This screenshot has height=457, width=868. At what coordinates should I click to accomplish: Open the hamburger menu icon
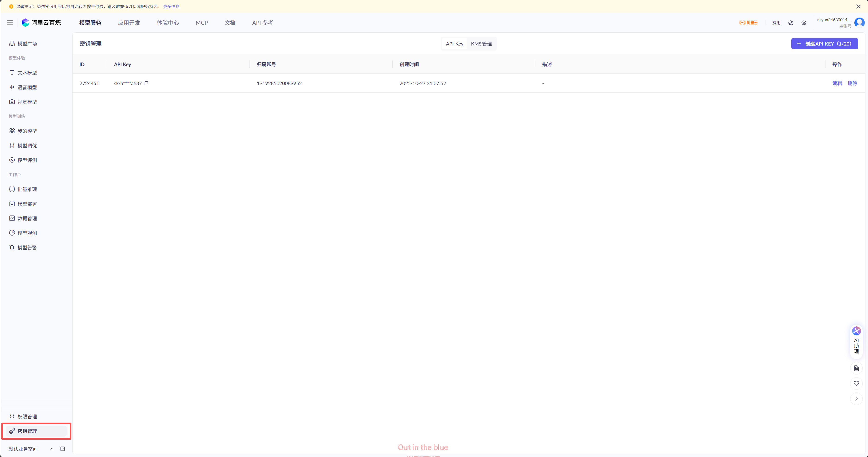10,23
